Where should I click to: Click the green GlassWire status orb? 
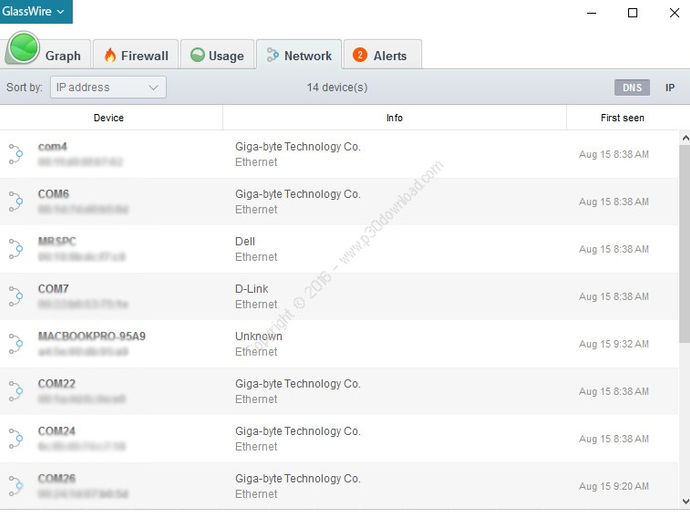23,48
